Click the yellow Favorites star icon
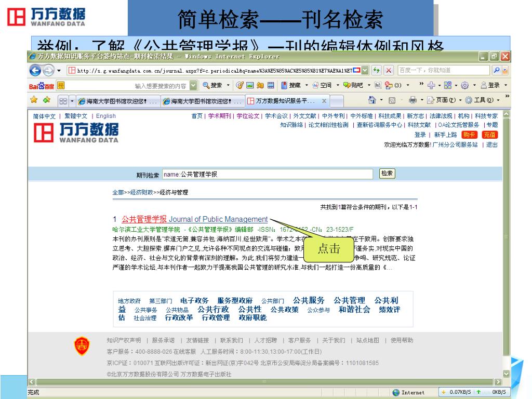This screenshot has width=532, height=399. [x=34, y=100]
